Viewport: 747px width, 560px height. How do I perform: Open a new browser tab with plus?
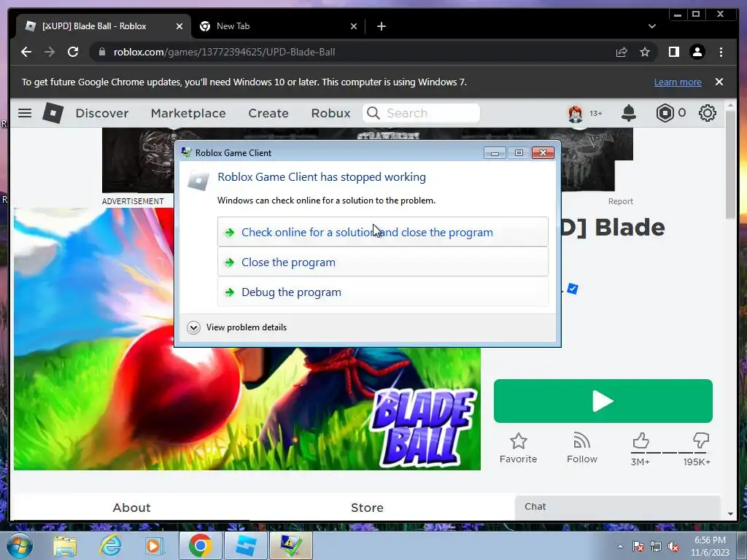click(x=381, y=26)
